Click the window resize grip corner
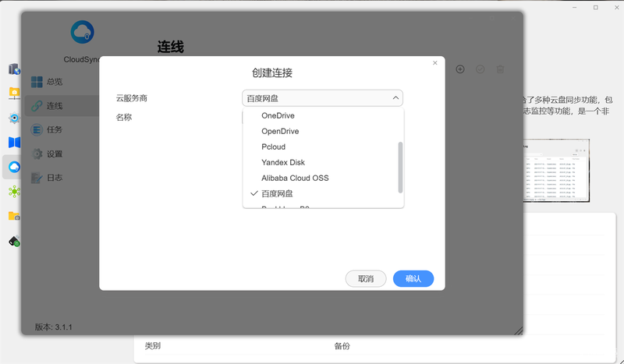Viewport: 624px width, 364px height. (518, 330)
